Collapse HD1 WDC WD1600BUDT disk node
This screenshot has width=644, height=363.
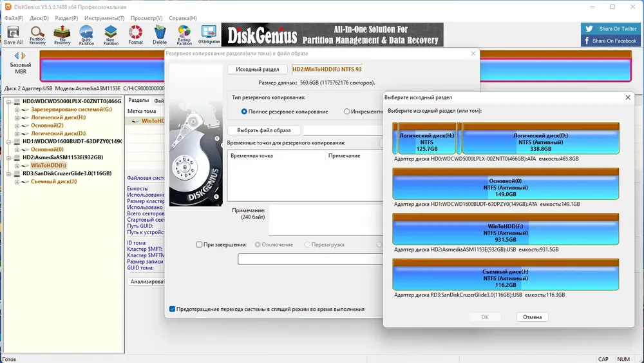click(x=8, y=141)
